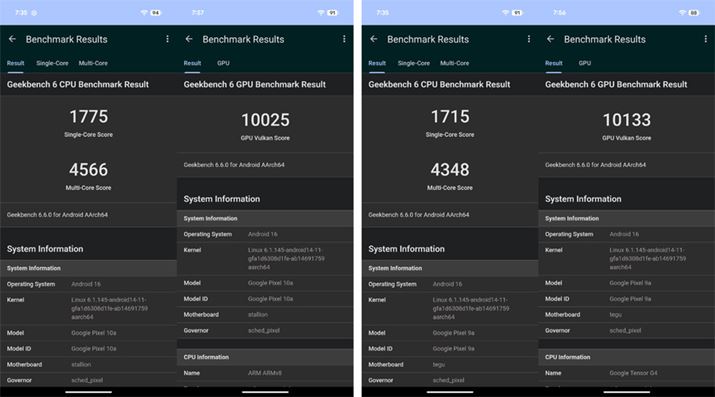The image size is (715, 397).
Task: Tap 'Geekbench 6 GPU Benchmark Result' heading above 10133
Action: (616, 84)
